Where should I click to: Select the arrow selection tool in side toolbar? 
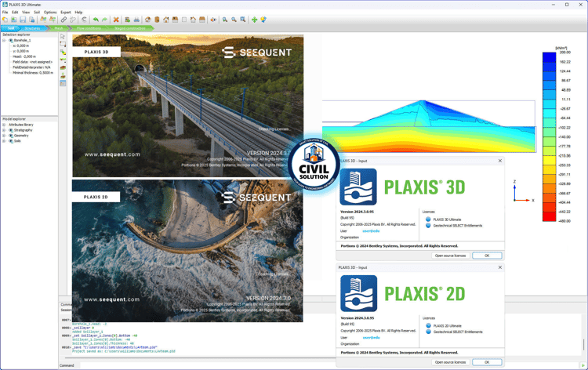[63, 36]
